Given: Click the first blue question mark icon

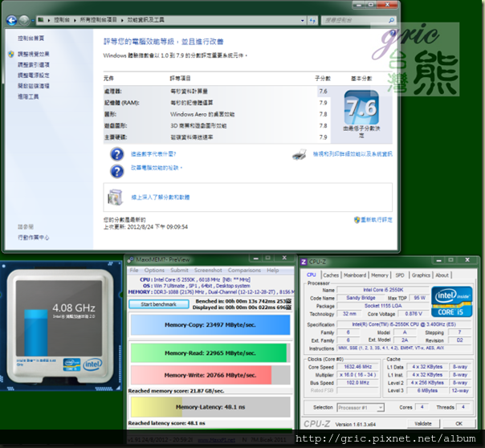Looking at the screenshot, I should pos(117,154).
